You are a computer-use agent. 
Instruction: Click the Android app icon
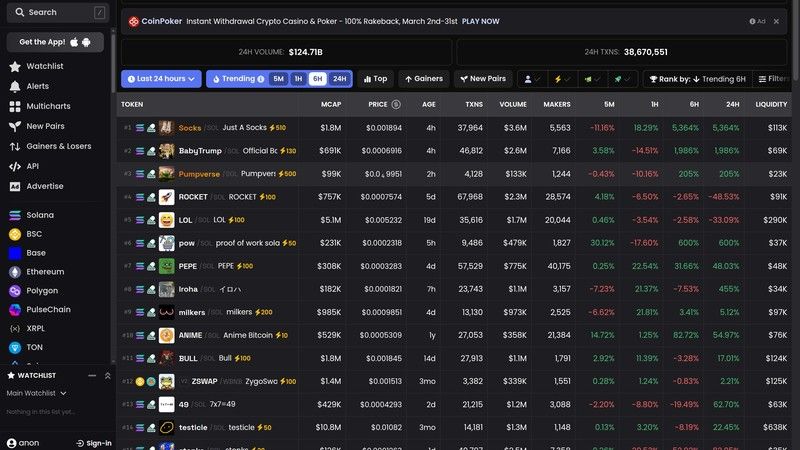pyautogui.click(x=86, y=42)
